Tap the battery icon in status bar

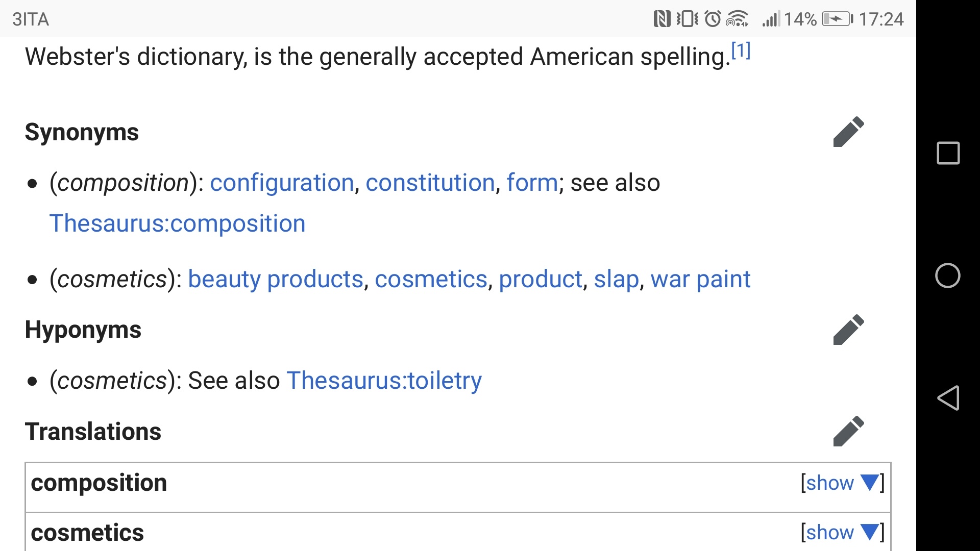pos(837,19)
